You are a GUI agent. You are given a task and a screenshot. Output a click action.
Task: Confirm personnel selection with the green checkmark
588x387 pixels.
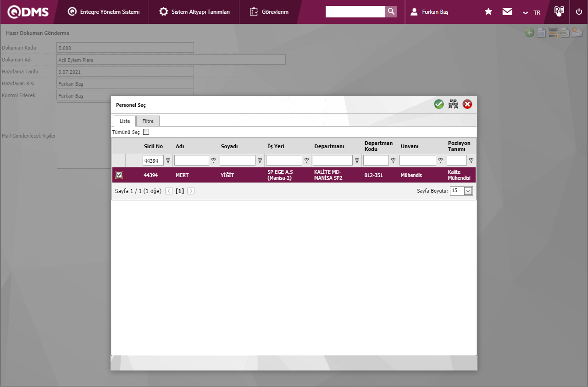click(439, 104)
